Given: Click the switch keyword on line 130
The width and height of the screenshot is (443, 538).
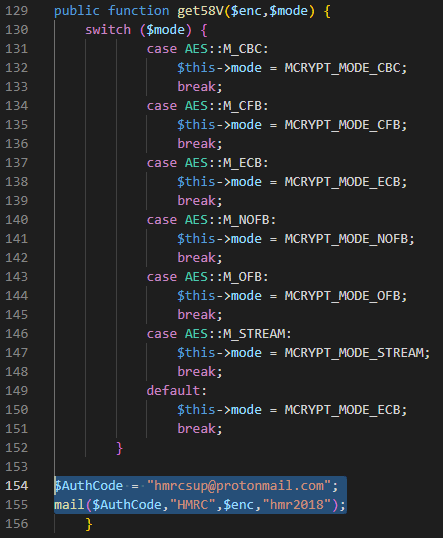Looking at the screenshot, I should tap(108, 30).
